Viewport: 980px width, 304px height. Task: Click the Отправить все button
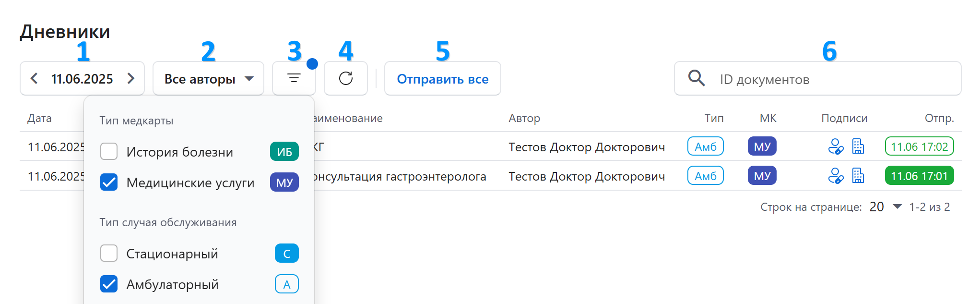pyautogui.click(x=442, y=78)
